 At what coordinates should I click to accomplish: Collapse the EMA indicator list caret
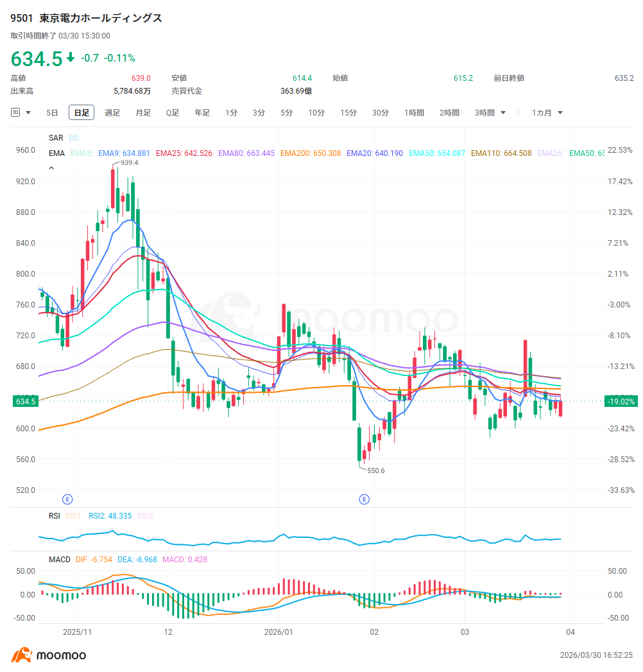(51, 168)
